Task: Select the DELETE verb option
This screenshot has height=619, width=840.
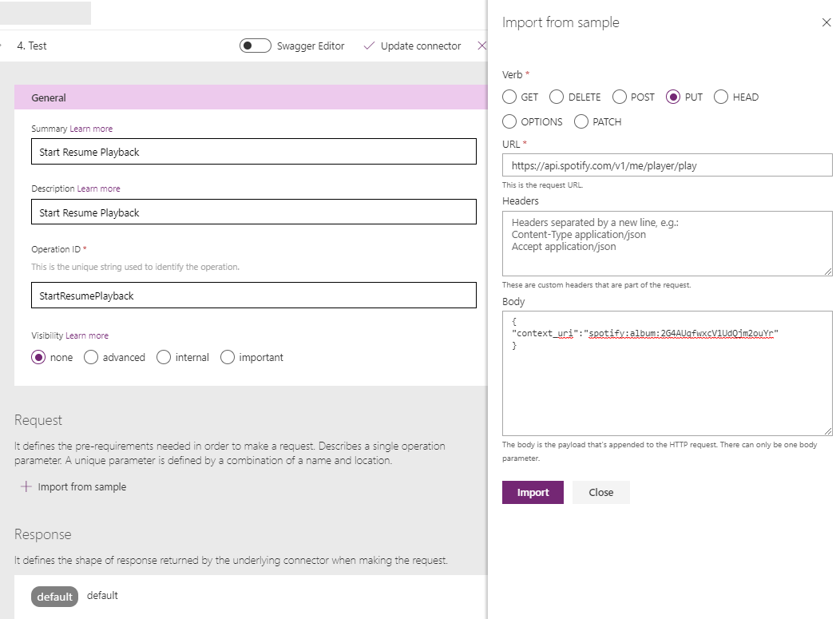Action: pyautogui.click(x=557, y=97)
